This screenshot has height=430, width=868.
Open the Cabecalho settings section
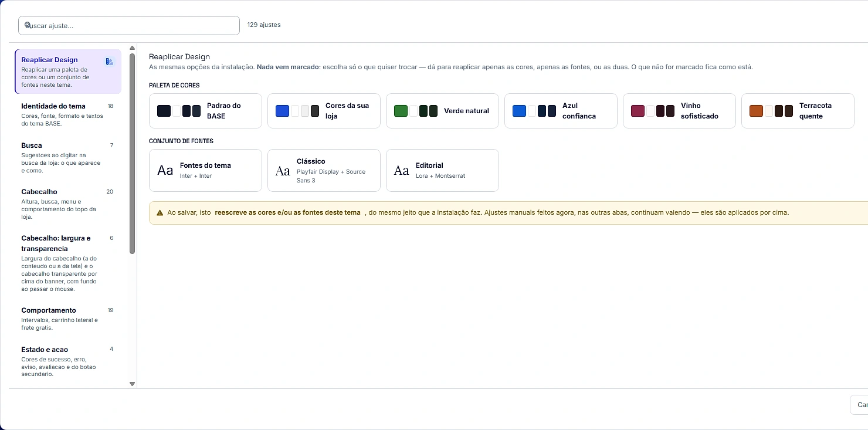click(x=68, y=204)
